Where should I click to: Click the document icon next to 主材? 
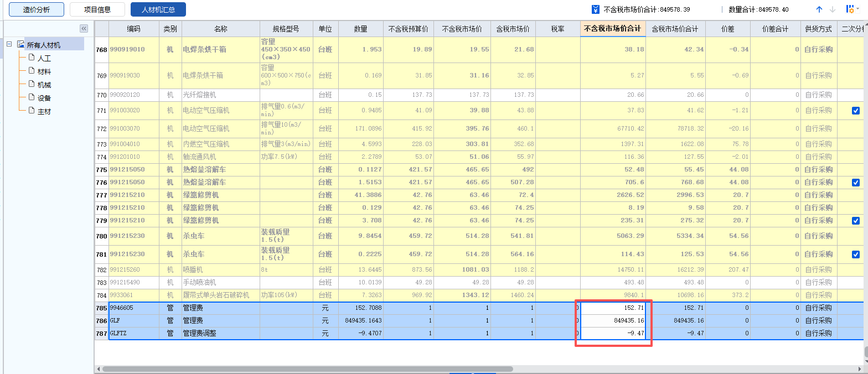[x=32, y=111]
